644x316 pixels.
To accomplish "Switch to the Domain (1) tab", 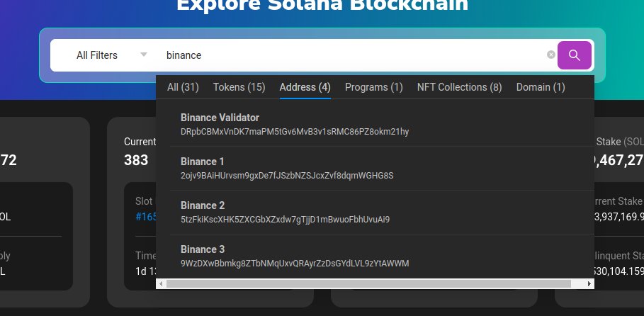I will pyautogui.click(x=540, y=87).
